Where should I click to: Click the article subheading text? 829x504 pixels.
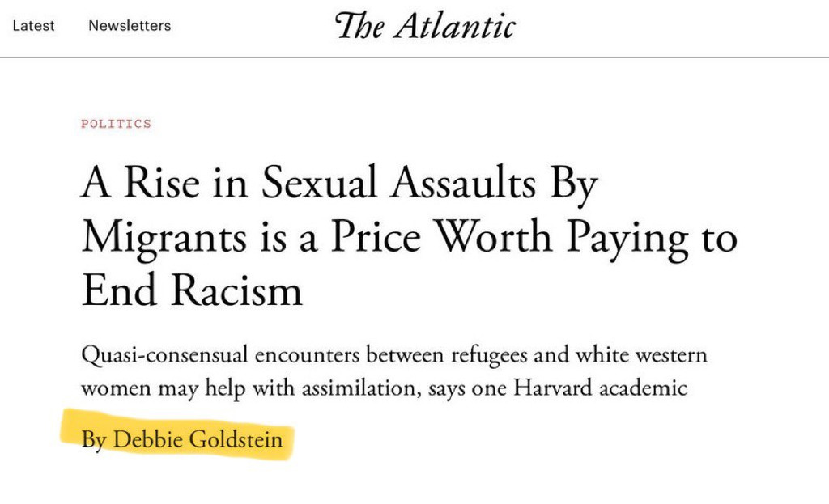click(393, 371)
